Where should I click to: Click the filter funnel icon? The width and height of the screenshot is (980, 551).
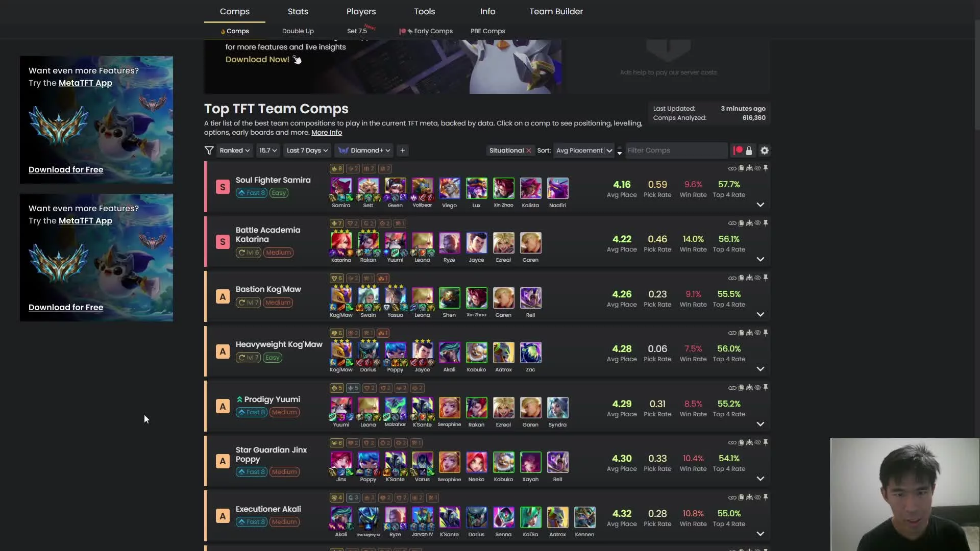pyautogui.click(x=209, y=151)
